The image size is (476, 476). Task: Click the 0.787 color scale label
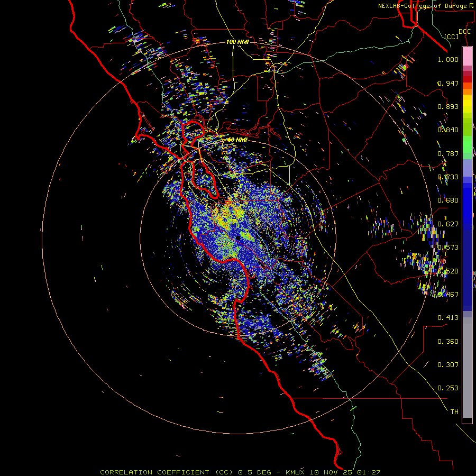pos(448,153)
